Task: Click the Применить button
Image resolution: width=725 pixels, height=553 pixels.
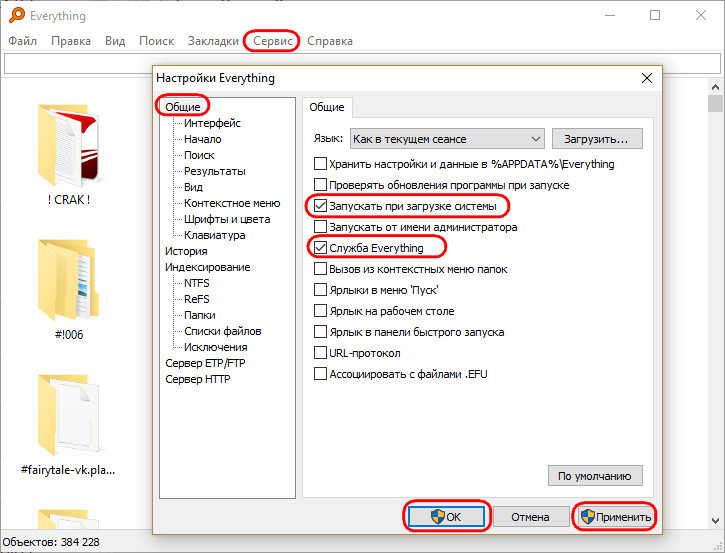Action: coord(615,516)
